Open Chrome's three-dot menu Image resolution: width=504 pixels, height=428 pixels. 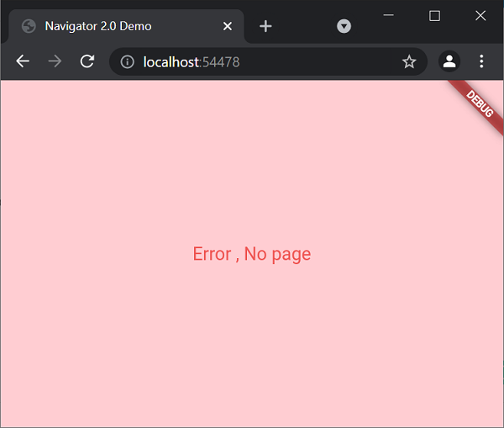481,61
